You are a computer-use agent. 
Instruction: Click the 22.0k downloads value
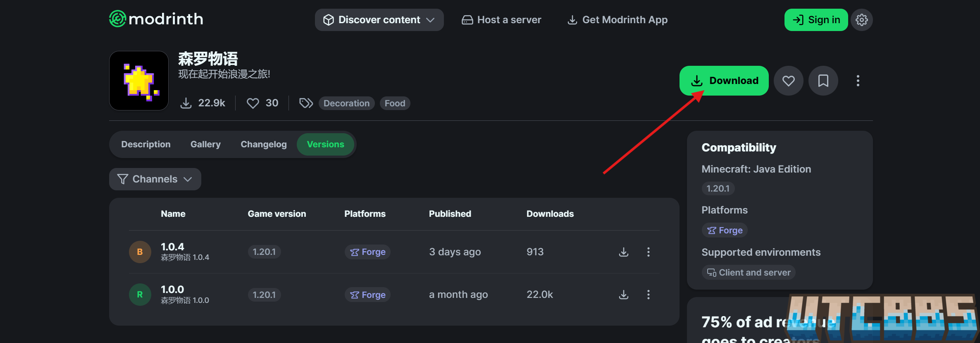[539, 295]
